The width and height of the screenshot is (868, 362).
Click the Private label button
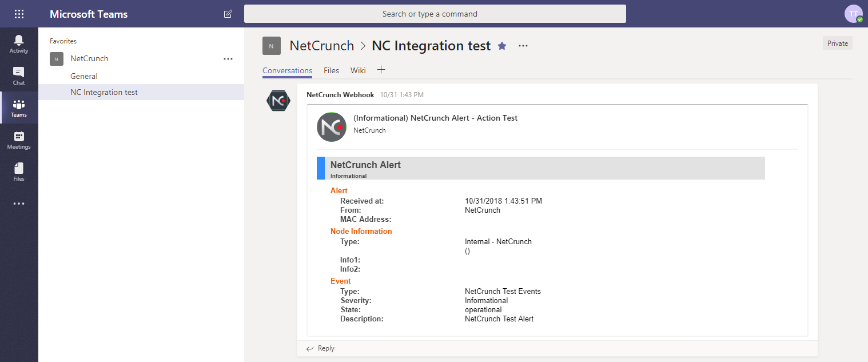[x=837, y=43]
